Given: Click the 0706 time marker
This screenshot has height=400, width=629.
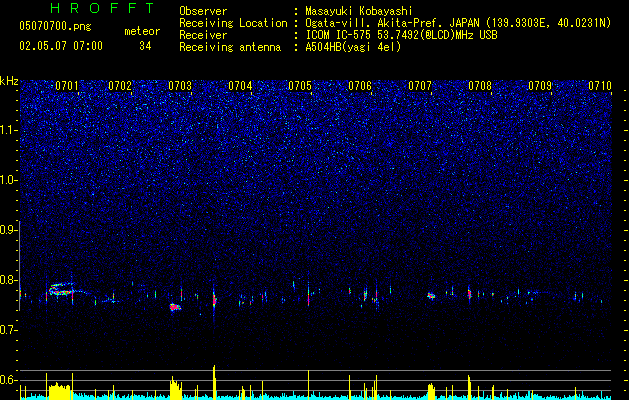Looking at the screenshot, I should click(x=360, y=86).
